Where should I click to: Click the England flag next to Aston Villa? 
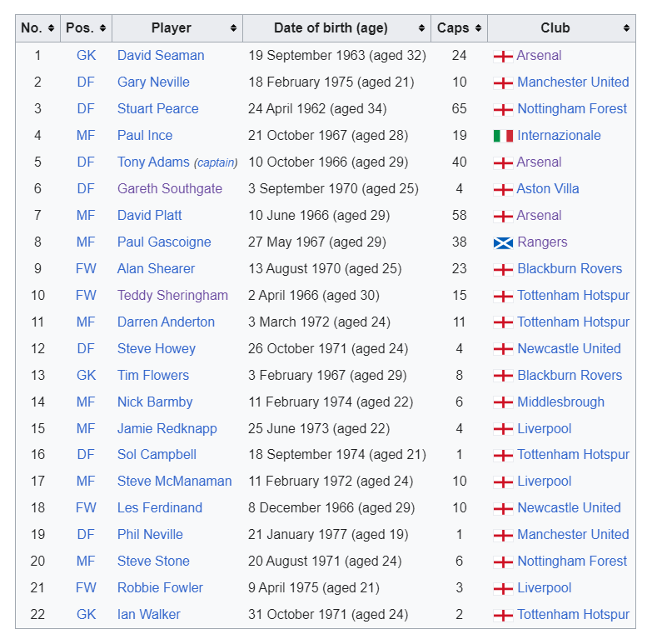coord(503,189)
